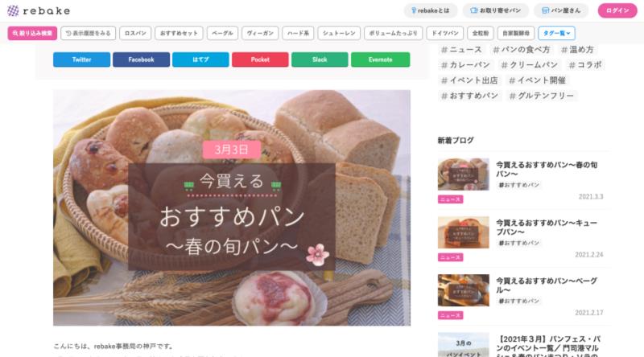Image resolution: width=644 pixels, height=357 pixels.
Task: Open the #グルテンフリー hashtag
Action: (542, 96)
